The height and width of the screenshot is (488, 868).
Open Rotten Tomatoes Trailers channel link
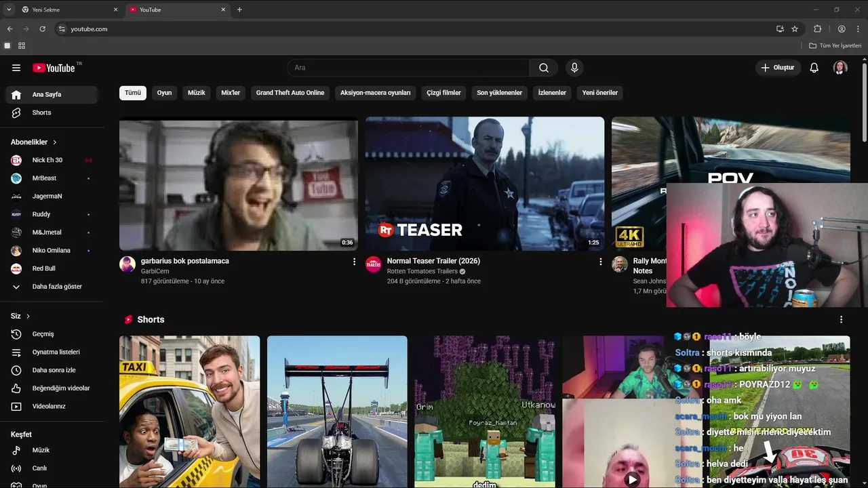[x=422, y=271]
